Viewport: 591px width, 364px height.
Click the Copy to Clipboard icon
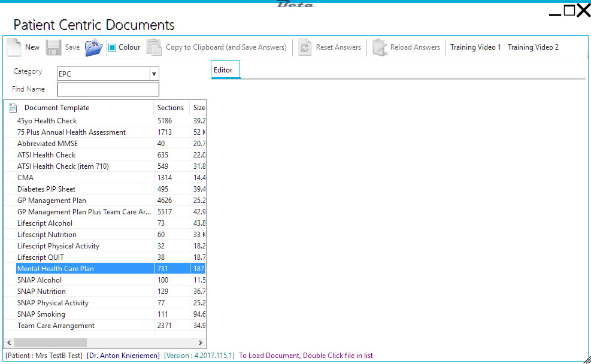point(154,47)
